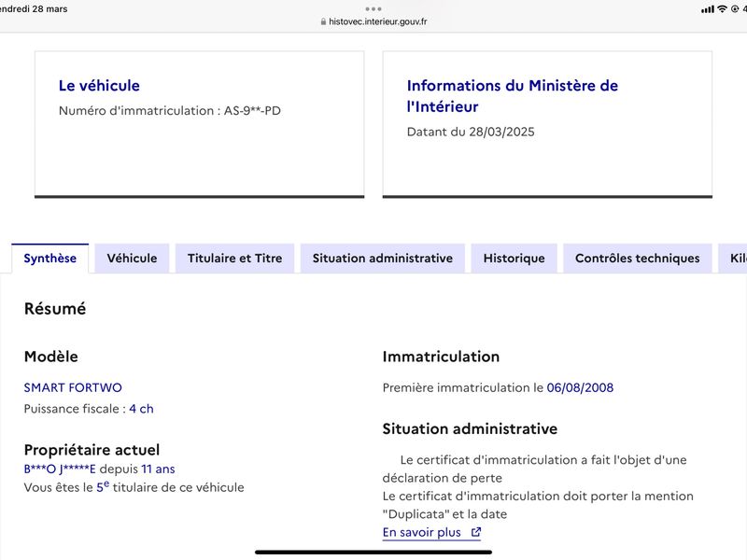747x560 pixels.
Task: Open the Synthèse tab
Action: (50, 259)
